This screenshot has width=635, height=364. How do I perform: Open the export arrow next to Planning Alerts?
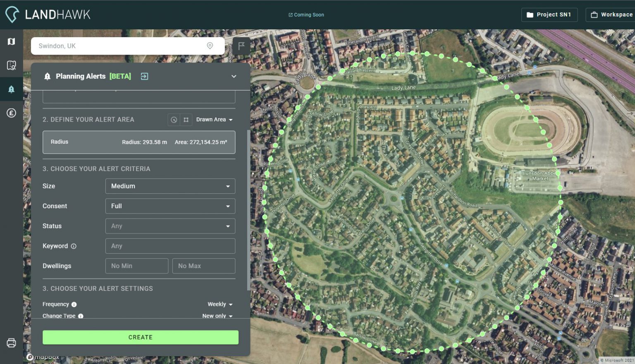pyautogui.click(x=144, y=76)
